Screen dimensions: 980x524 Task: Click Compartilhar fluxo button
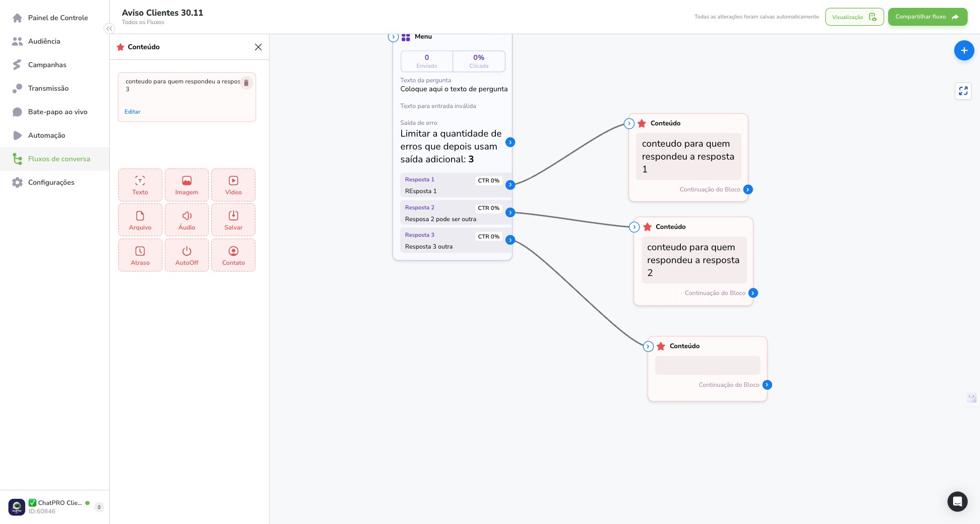click(927, 17)
